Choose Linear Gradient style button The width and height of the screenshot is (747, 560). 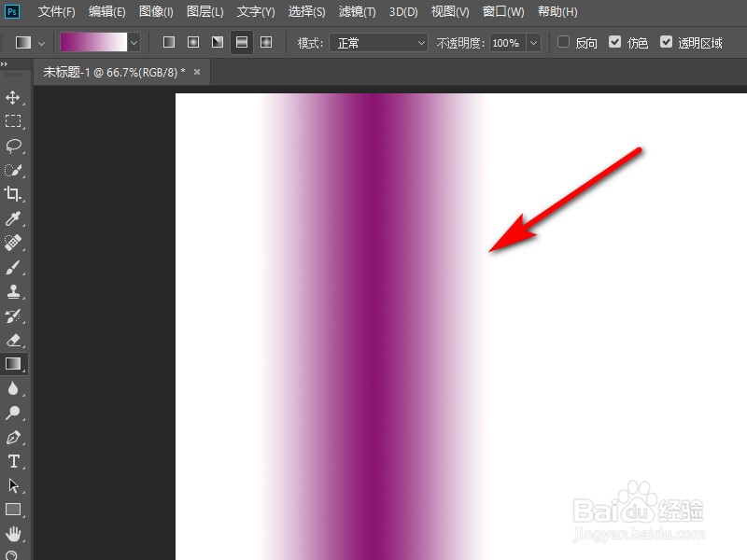coord(169,42)
